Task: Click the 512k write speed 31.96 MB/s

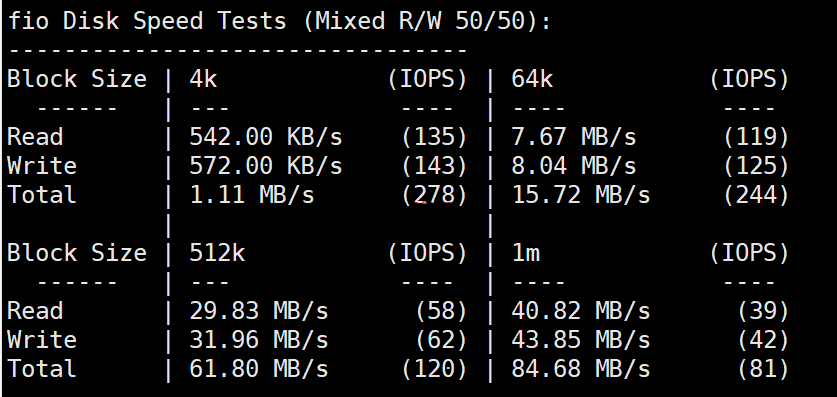Action: [x=259, y=339]
